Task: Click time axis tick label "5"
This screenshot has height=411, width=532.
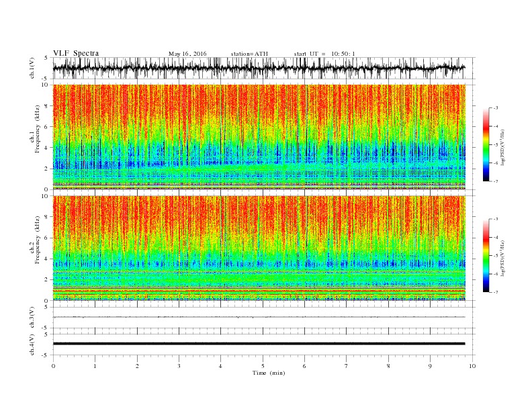Action: click(x=263, y=366)
